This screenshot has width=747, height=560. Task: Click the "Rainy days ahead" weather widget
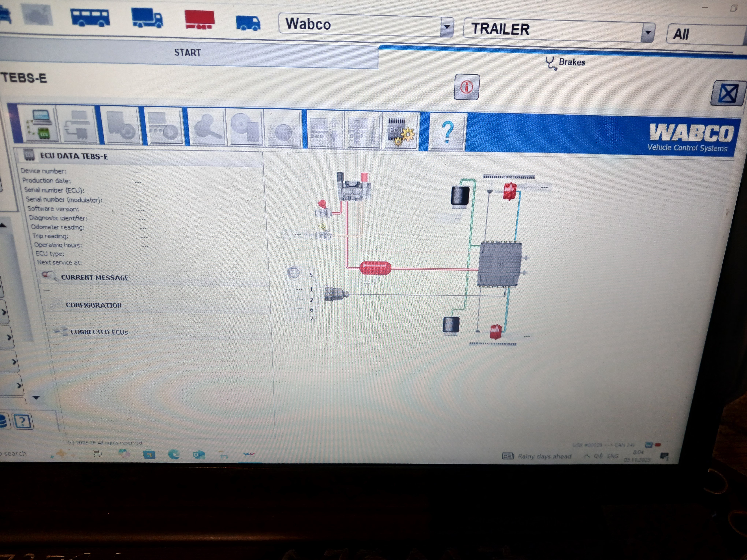click(537, 456)
